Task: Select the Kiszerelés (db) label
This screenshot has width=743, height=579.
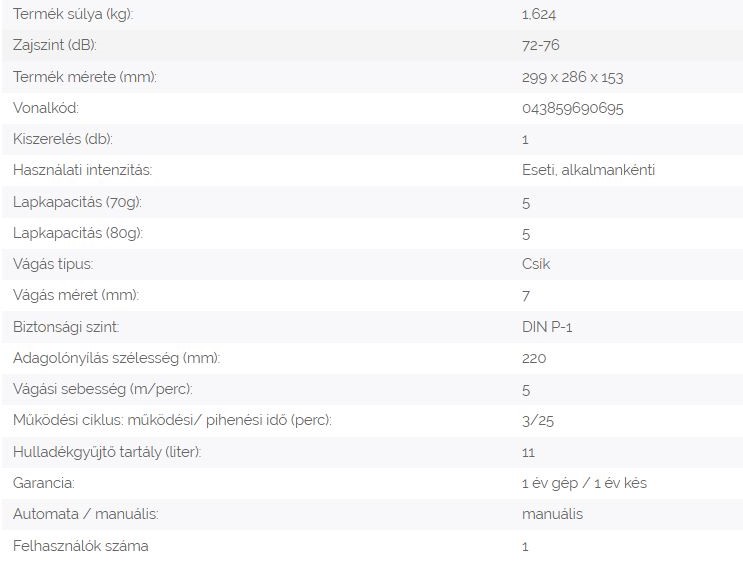Action: (x=63, y=139)
